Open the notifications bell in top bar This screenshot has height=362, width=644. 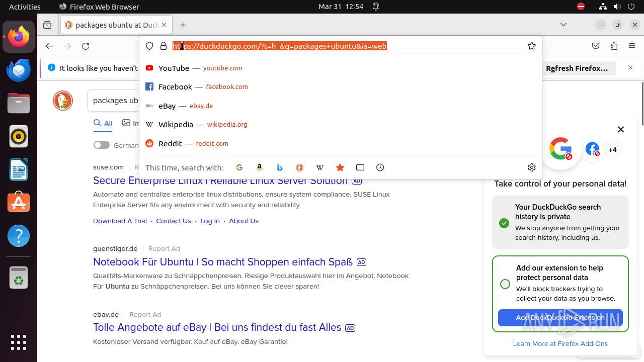tap(376, 7)
